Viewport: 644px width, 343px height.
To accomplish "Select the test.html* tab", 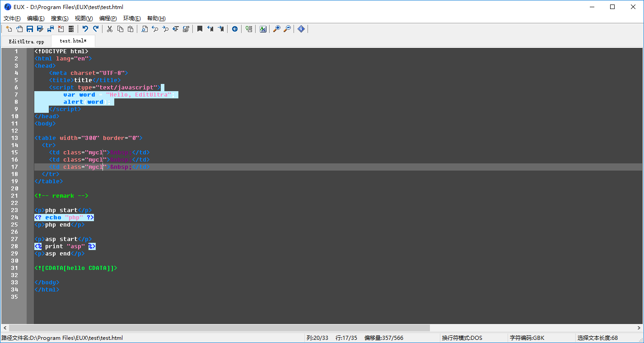I will [73, 41].
